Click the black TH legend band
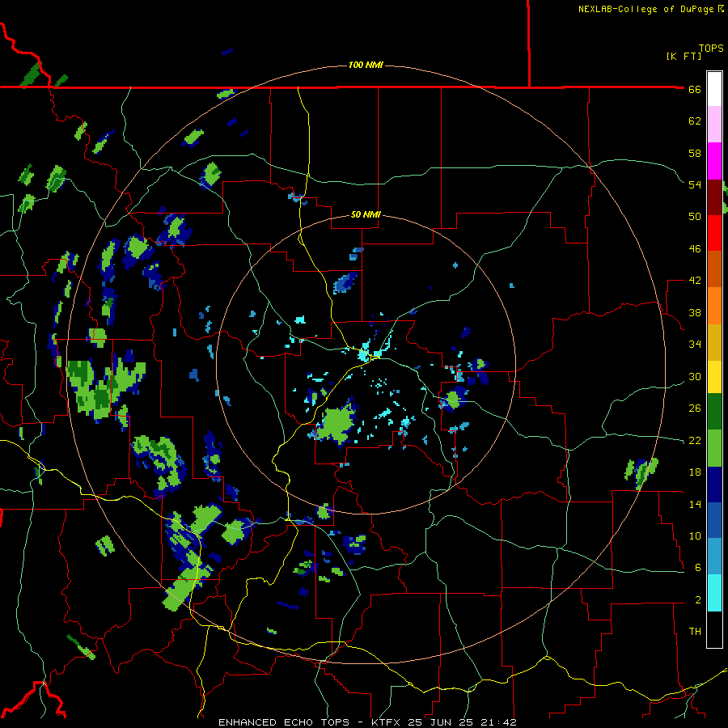This screenshot has height=728, width=728. click(x=714, y=629)
